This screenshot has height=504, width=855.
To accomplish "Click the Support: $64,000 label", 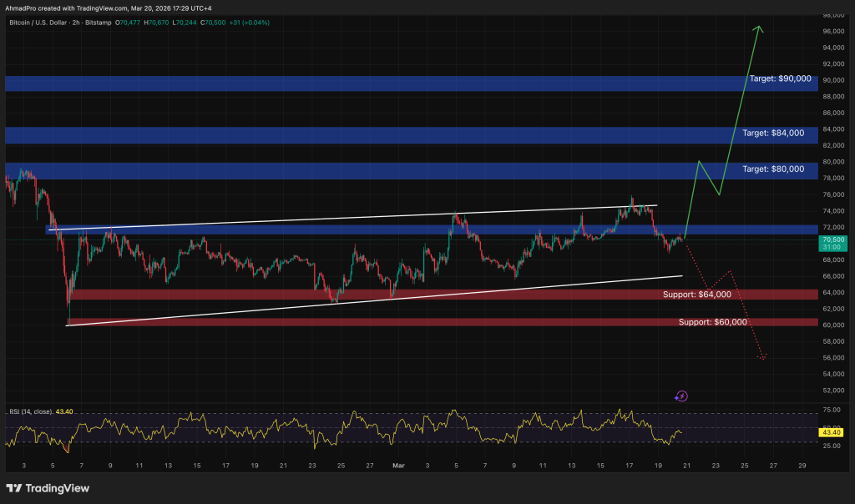I will pyautogui.click(x=696, y=295).
